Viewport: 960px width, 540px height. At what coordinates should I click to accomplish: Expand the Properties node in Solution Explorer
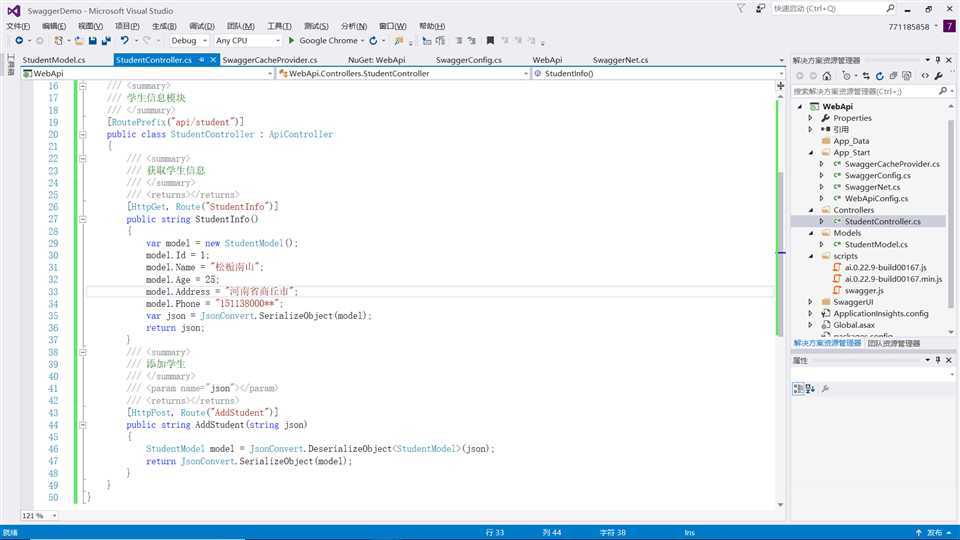tap(810, 118)
